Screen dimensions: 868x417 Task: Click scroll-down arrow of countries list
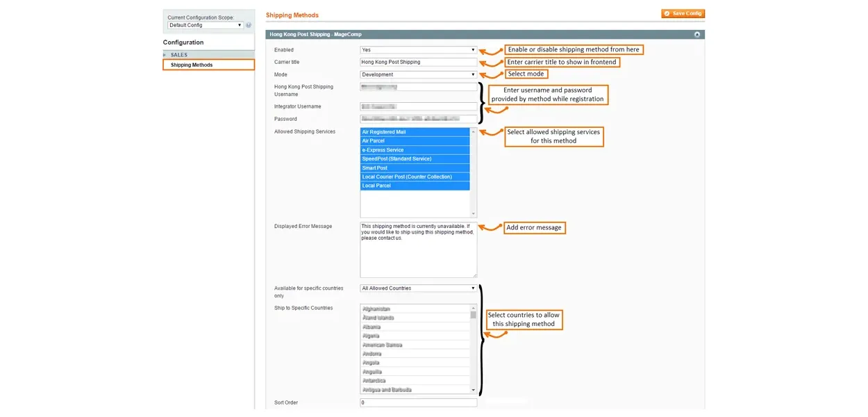[x=474, y=390]
